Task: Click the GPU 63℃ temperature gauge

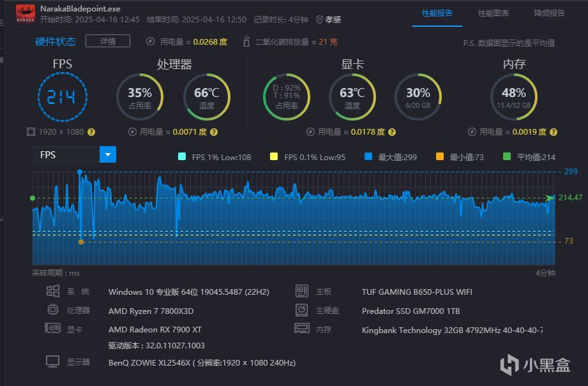Action: tap(352, 97)
